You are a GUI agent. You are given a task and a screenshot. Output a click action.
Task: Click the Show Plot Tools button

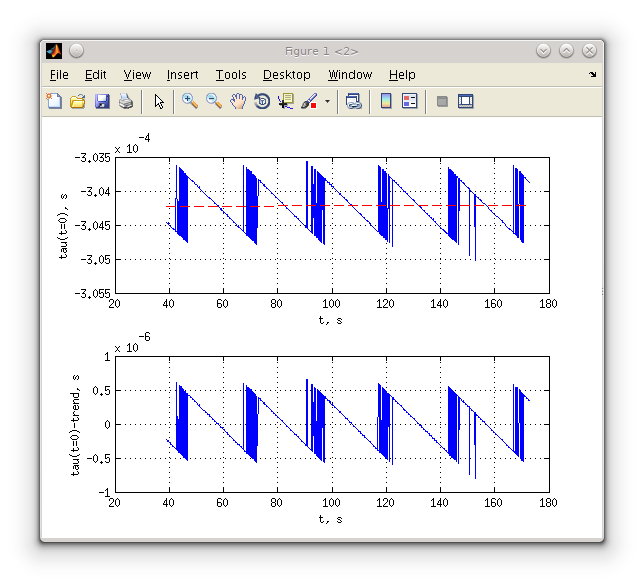click(465, 101)
